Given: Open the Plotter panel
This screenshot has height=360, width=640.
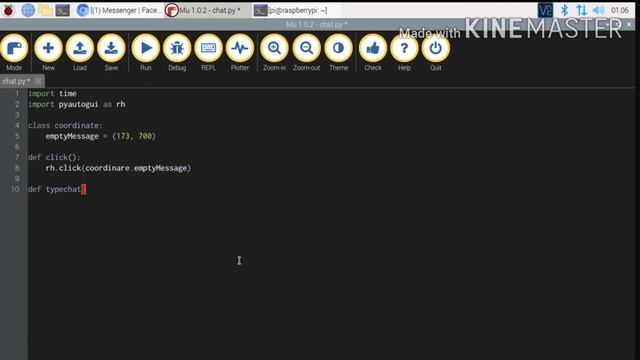Looking at the screenshot, I should (240, 53).
